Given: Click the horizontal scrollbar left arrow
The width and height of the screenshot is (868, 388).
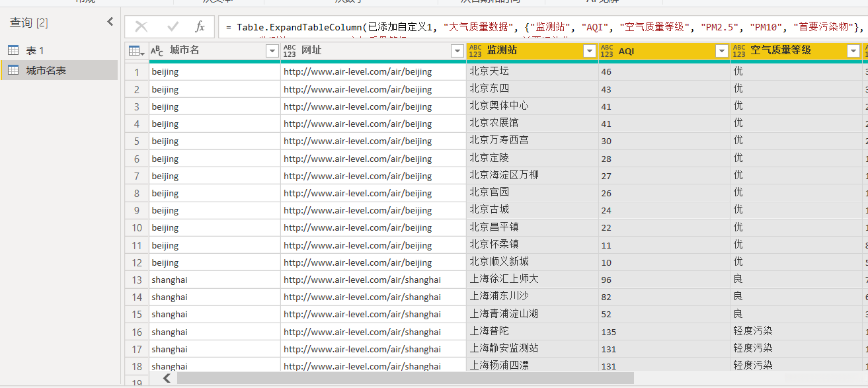Looking at the screenshot, I should pyautogui.click(x=167, y=378).
